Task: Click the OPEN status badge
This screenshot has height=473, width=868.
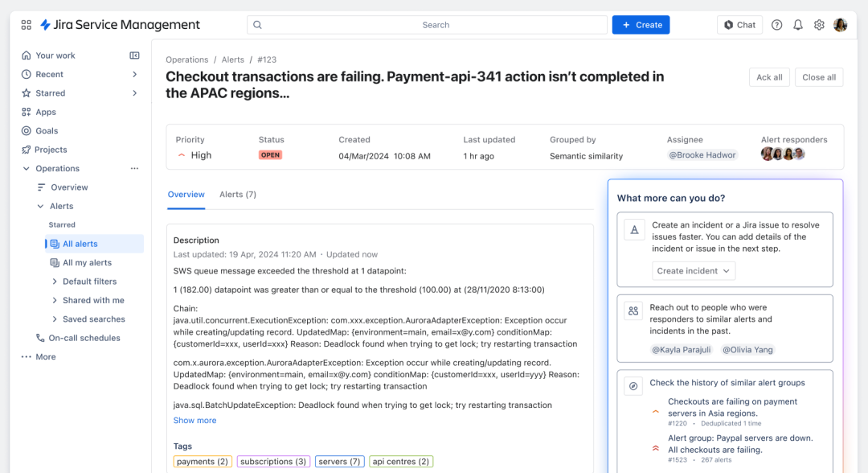Action: 270,155
